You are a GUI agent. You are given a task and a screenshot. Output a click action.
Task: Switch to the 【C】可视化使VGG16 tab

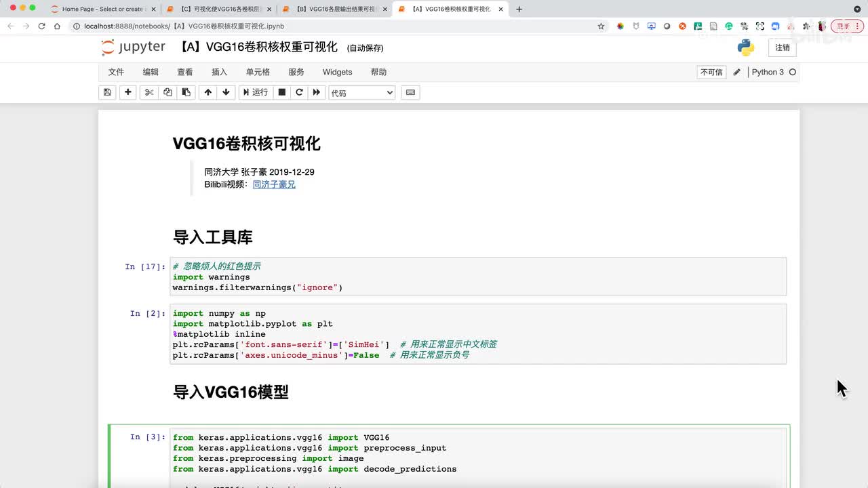point(220,9)
